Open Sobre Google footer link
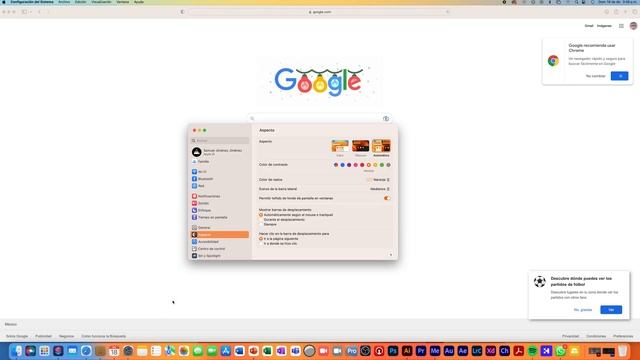 coord(17,336)
